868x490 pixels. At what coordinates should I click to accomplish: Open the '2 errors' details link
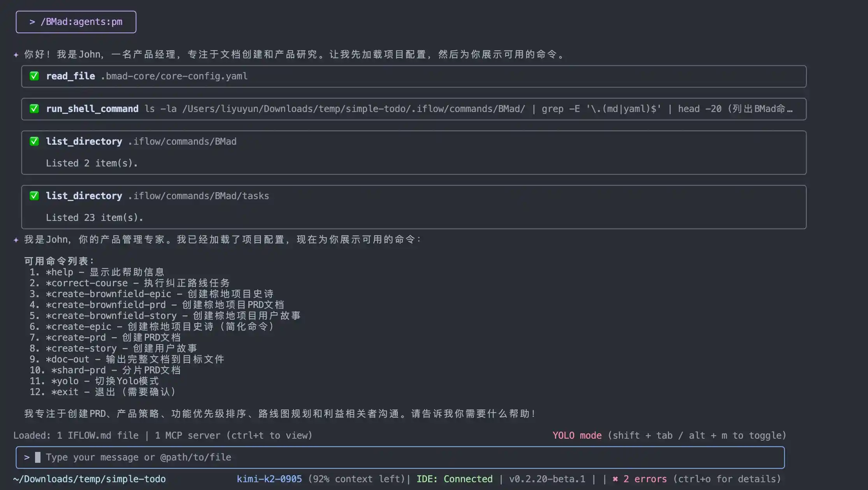(645, 479)
